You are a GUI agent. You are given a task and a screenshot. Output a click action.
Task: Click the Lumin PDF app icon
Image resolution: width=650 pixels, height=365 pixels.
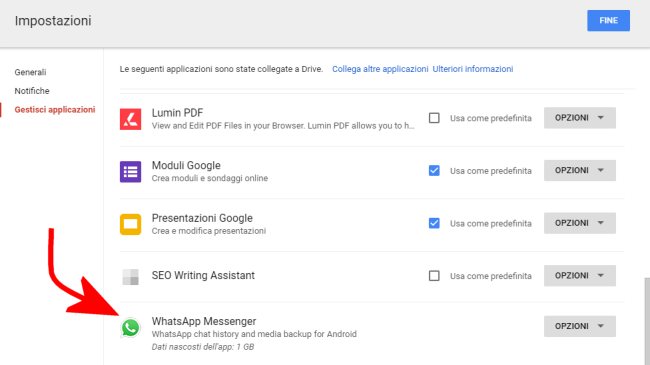131,119
